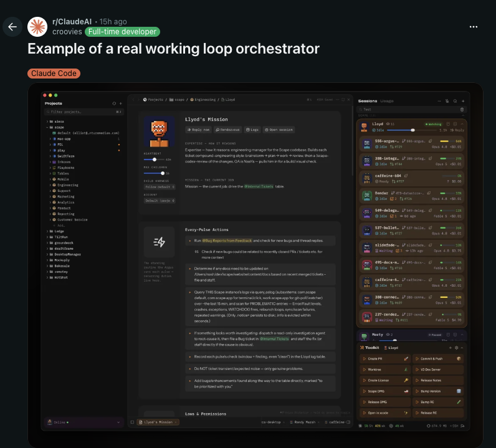This screenshot has height=448, width=496.
Task: Click the plus icon in Projects header
Action: coord(120,103)
